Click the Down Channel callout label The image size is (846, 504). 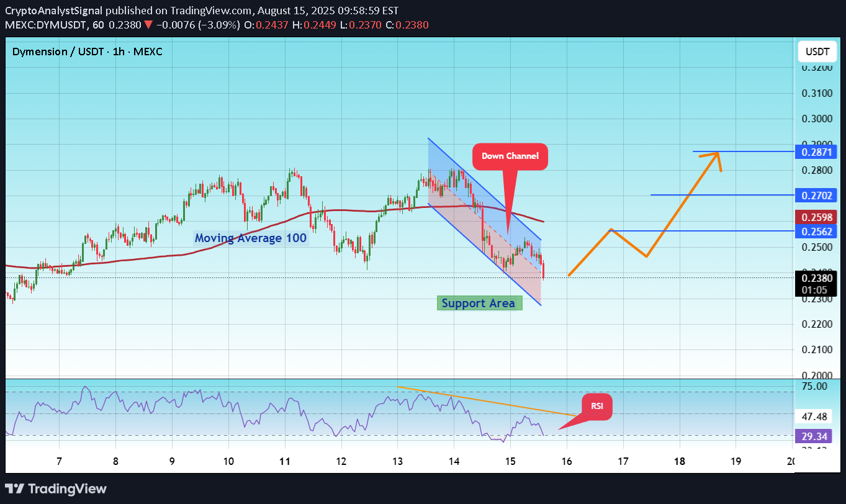pos(510,156)
